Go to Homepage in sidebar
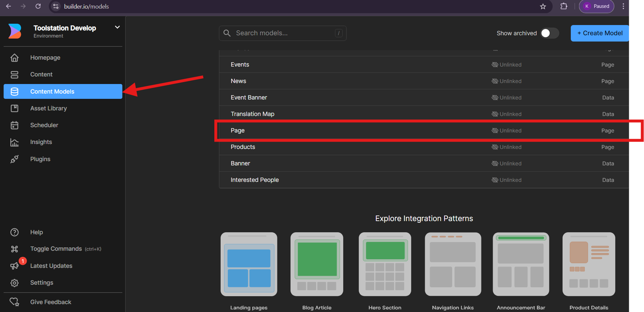The width and height of the screenshot is (644, 312). (45, 58)
